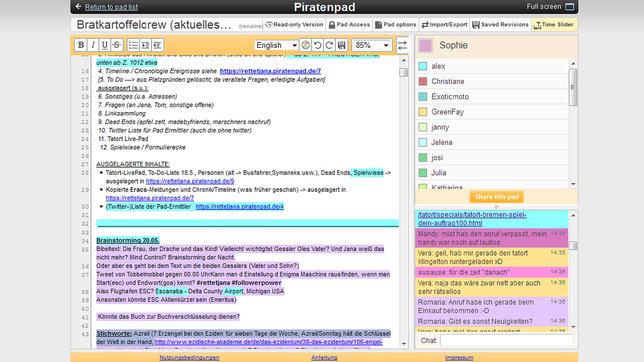The height and width of the screenshot is (362, 644).
Task: Open the tatort-bremen-spiel-dein-auftrag100.html chat link
Action: 472,219
